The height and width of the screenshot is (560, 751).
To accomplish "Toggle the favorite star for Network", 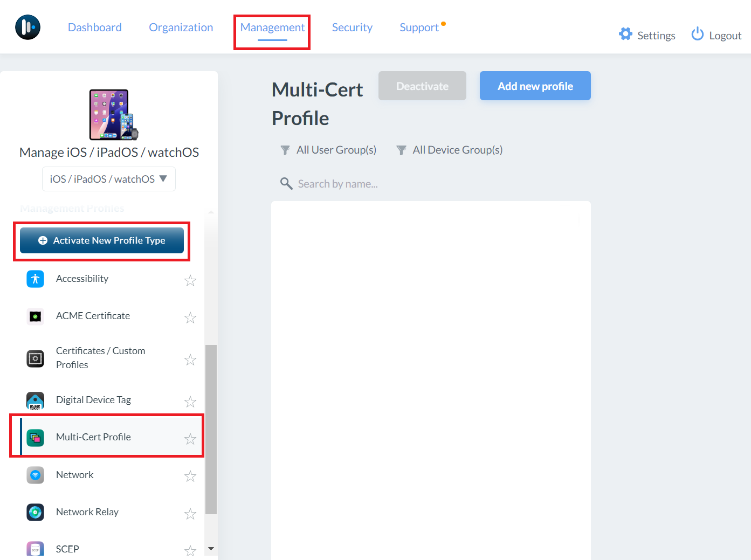I will (x=190, y=476).
